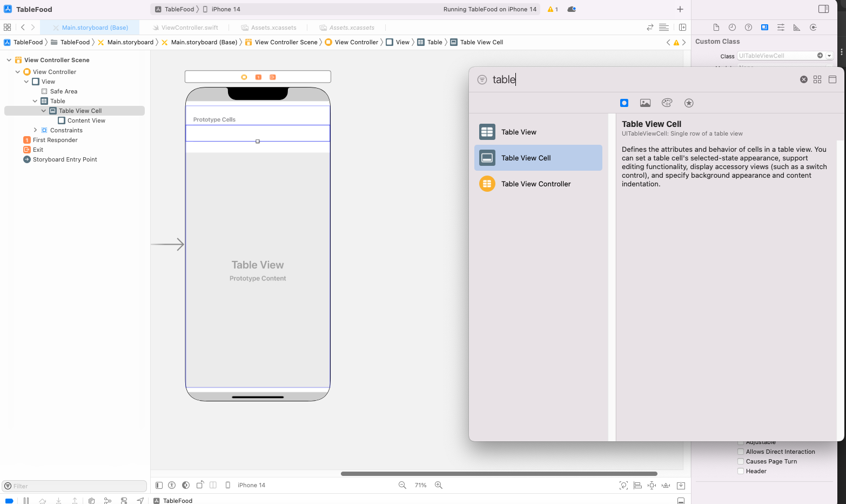The width and height of the screenshot is (846, 504).
Task: Zoom out the storyboard canvas
Action: [402, 485]
